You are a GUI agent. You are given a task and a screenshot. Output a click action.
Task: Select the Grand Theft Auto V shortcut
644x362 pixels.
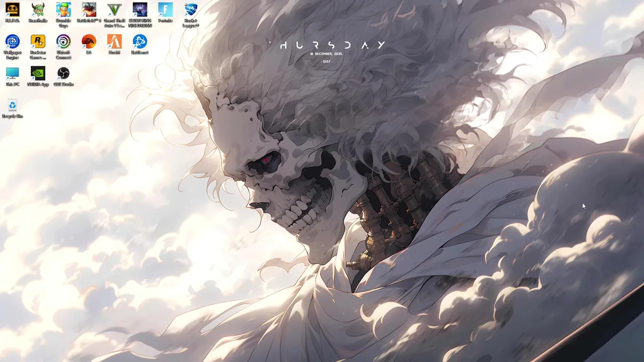[x=114, y=15]
